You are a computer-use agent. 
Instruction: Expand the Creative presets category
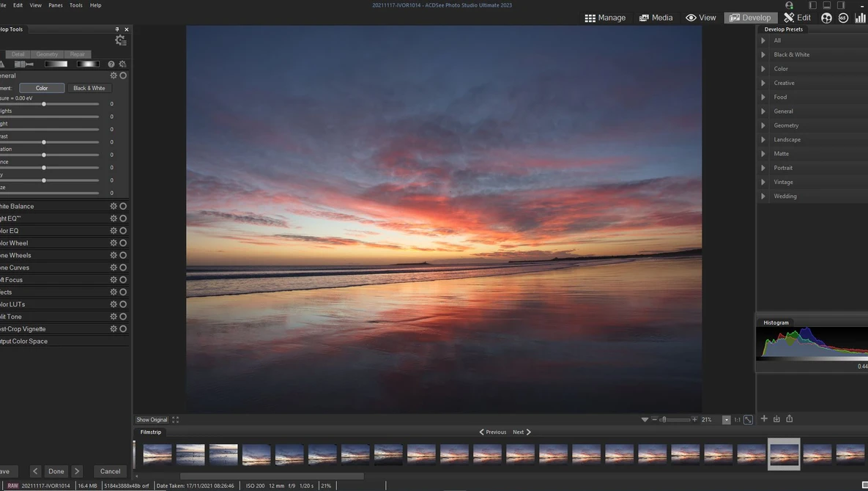(763, 83)
